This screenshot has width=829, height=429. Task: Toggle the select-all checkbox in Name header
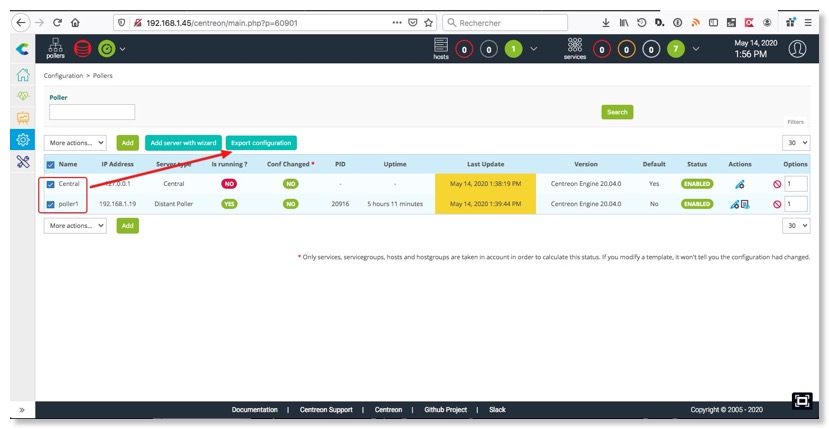pyautogui.click(x=51, y=164)
